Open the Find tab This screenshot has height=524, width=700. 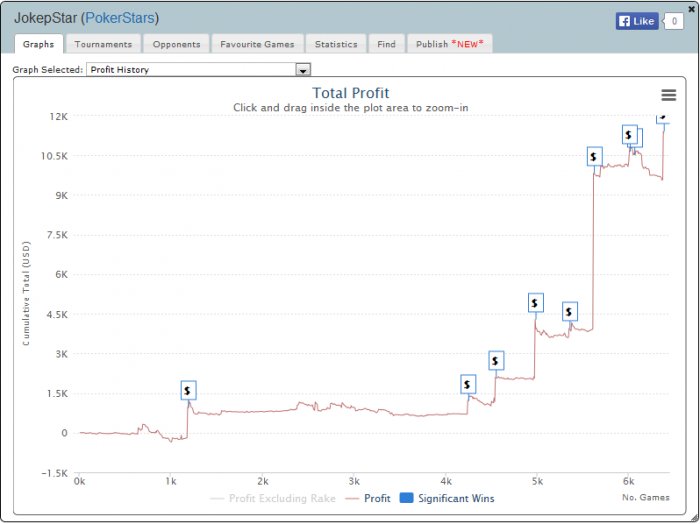(386, 44)
